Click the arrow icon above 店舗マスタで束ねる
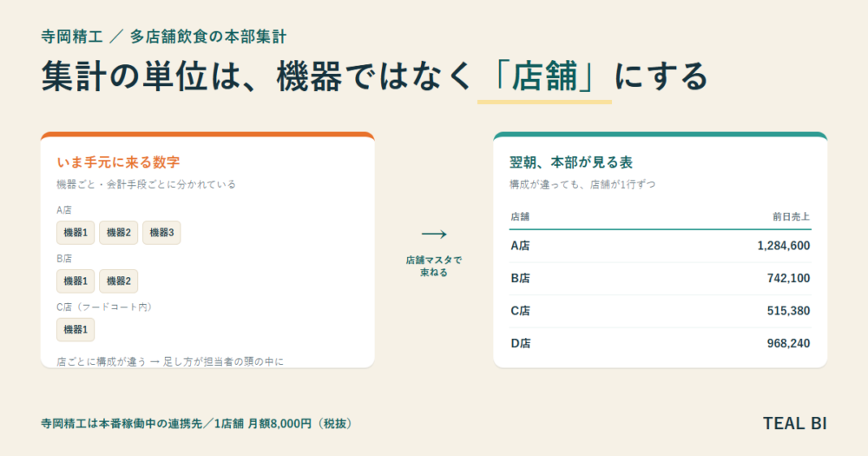The image size is (868, 456). click(x=434, y=235)
